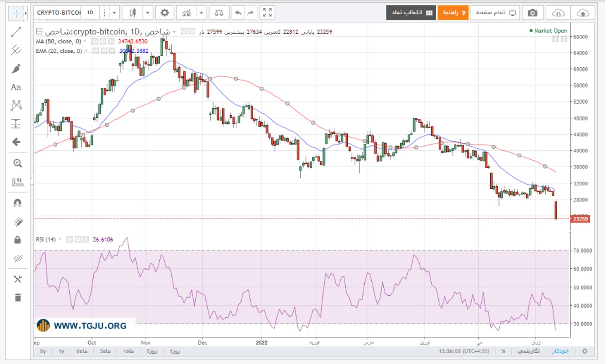This screenshot has height=364, width=605.
Task: Activate the zoom-in magnifier tool
Action: tap(17, 163)
